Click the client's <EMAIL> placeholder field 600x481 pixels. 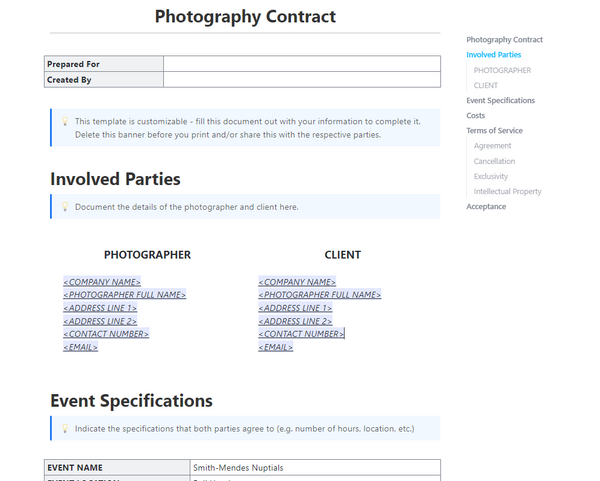275,347
